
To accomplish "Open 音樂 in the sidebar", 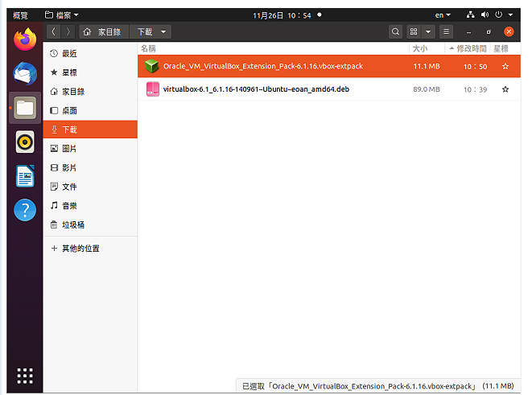I will [90, 205].
